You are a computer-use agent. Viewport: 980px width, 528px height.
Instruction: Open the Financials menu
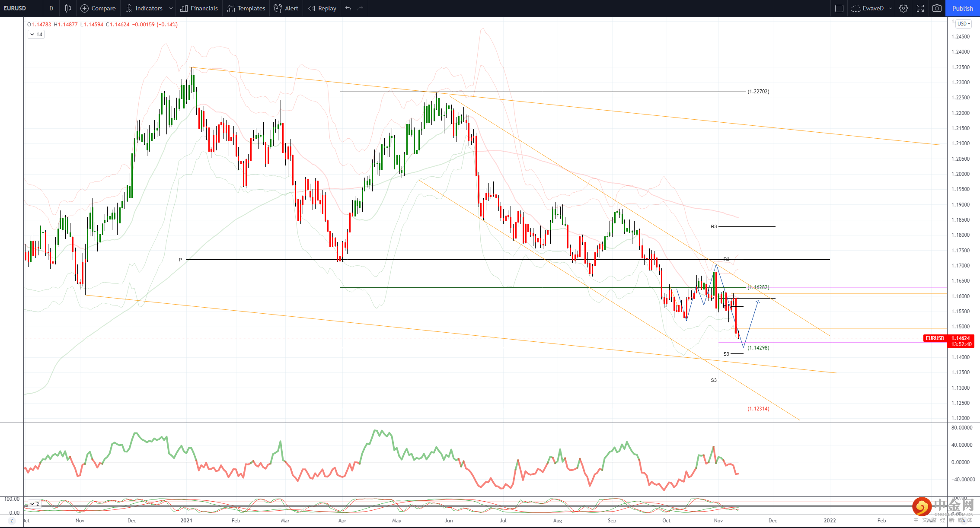[199, 8]
